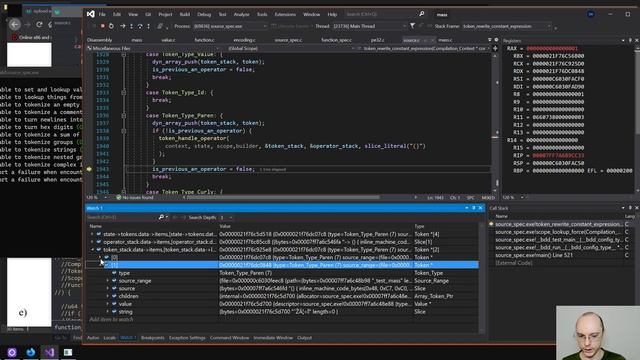Click the Visual Studio logo icon
640x360 pixels.
[91, 14]
